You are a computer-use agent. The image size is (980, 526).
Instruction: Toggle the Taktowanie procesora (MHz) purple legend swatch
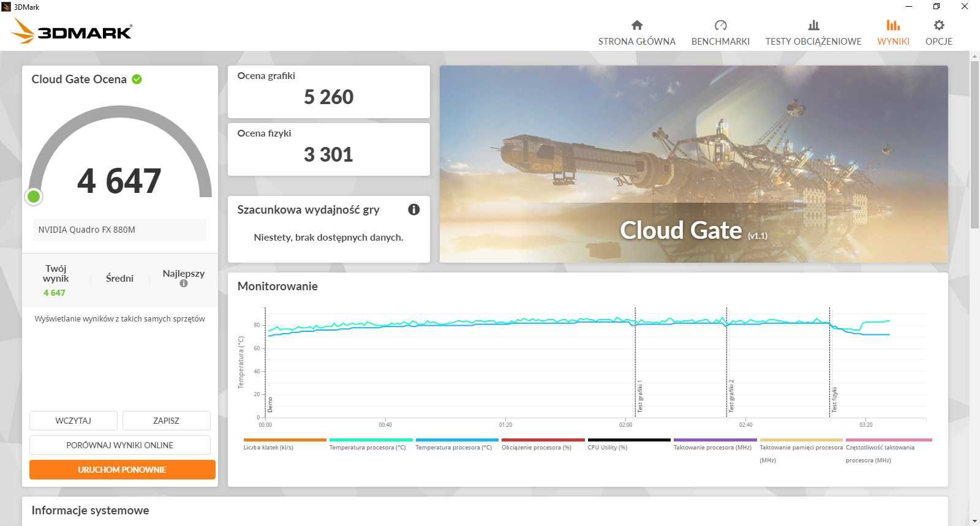715,440
